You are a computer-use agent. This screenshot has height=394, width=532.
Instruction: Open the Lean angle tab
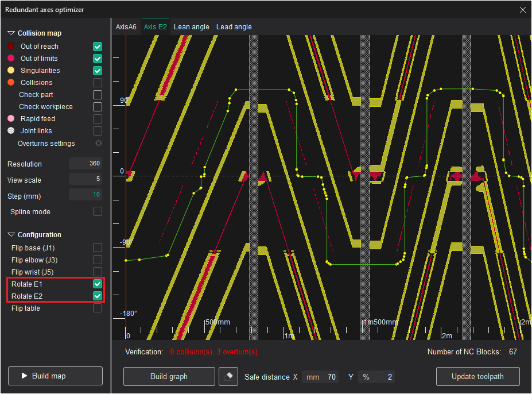[191, 27]
